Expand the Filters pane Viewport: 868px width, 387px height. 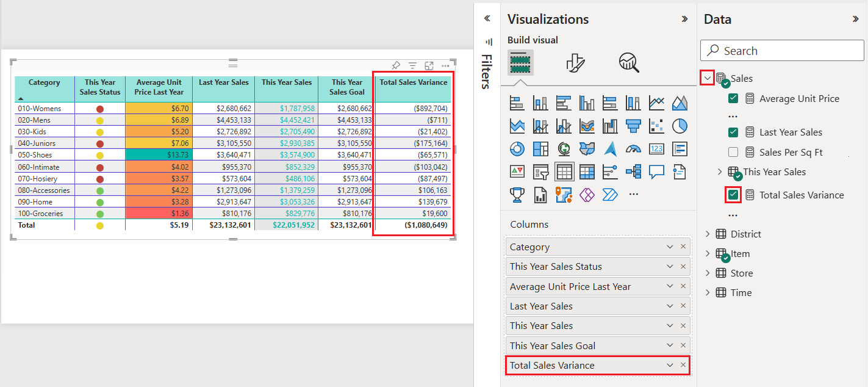click(x=487, y=18)
